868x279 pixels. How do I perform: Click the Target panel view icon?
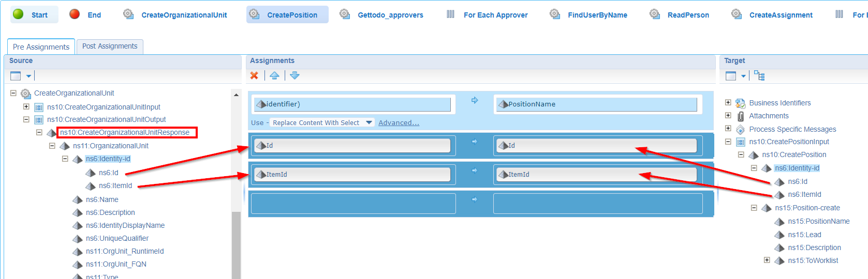[x=731, y=76]
